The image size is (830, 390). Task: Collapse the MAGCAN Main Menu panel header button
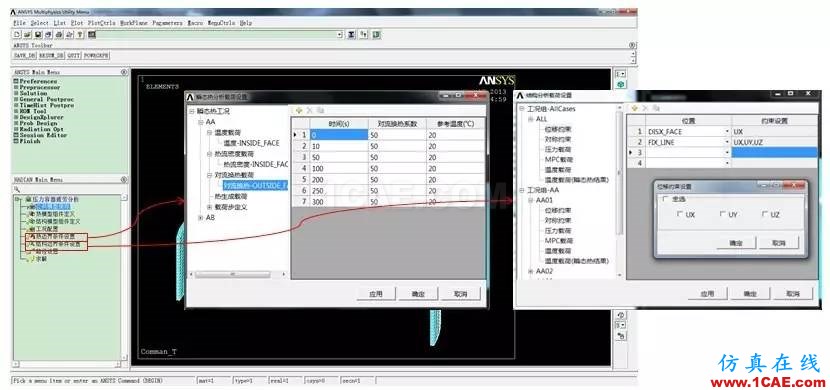point(124,180)
